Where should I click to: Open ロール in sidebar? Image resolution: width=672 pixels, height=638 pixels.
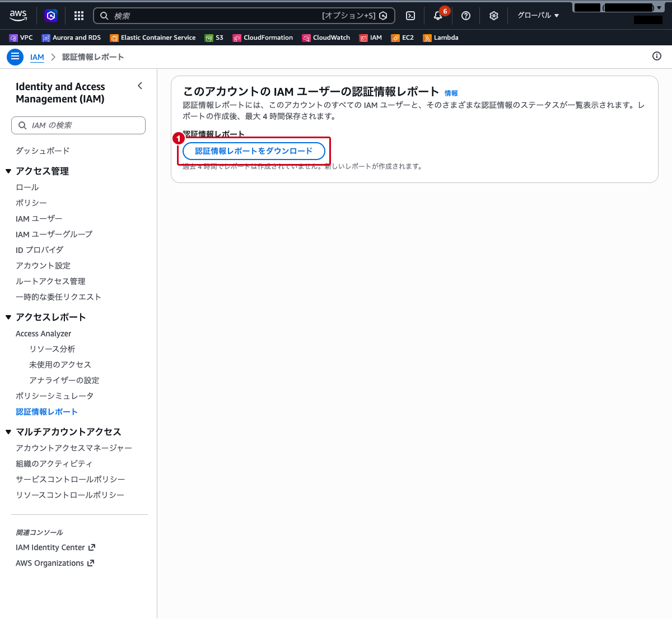(x=27, y=187)
